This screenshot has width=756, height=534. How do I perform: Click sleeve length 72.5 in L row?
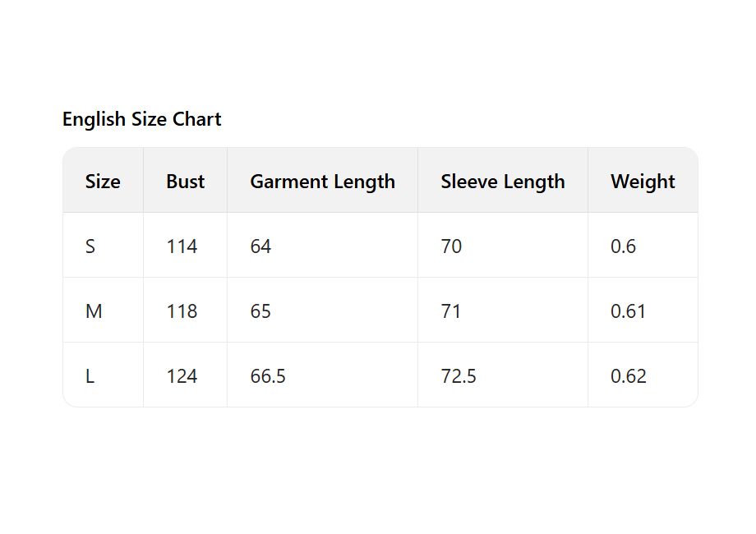click(459, 376)
